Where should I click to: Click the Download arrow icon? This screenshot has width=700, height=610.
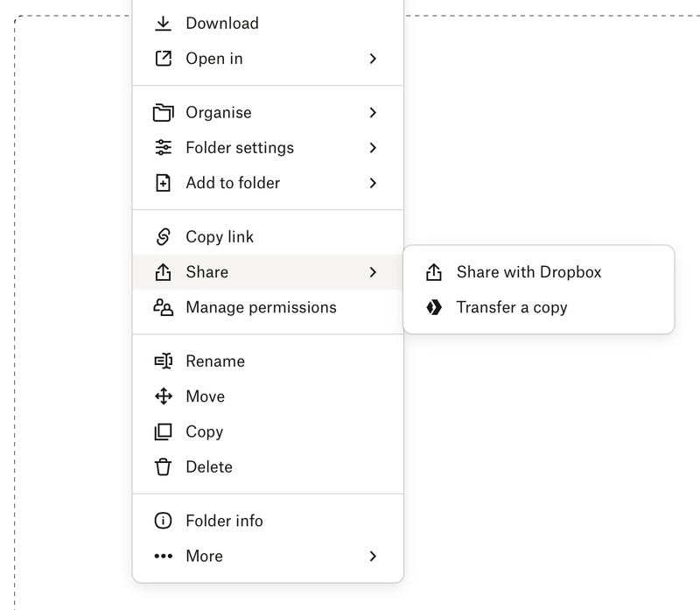[163, 24]
